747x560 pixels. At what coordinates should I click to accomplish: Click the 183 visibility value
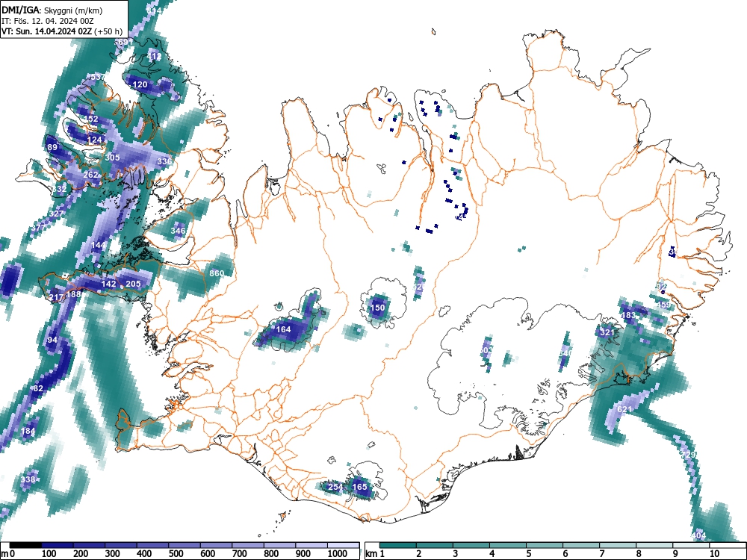click(x=629, y=315)
